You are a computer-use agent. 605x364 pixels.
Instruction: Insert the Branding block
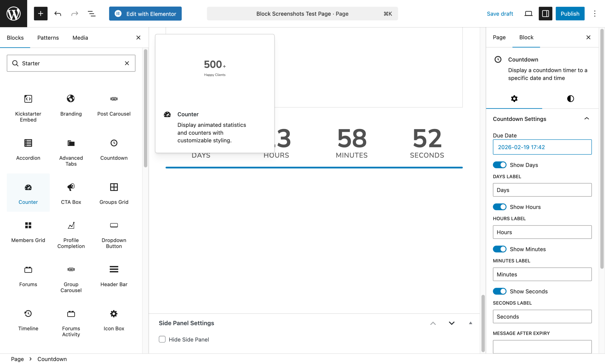71,106
